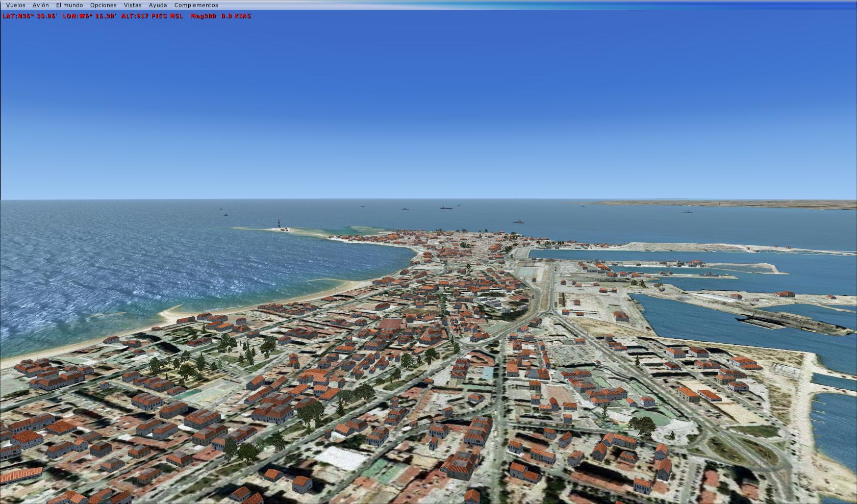Image resolution: width=857 pixels, height=504 pixels.
Task: Click the LON longitude readout text
Action: pos(89,16)
